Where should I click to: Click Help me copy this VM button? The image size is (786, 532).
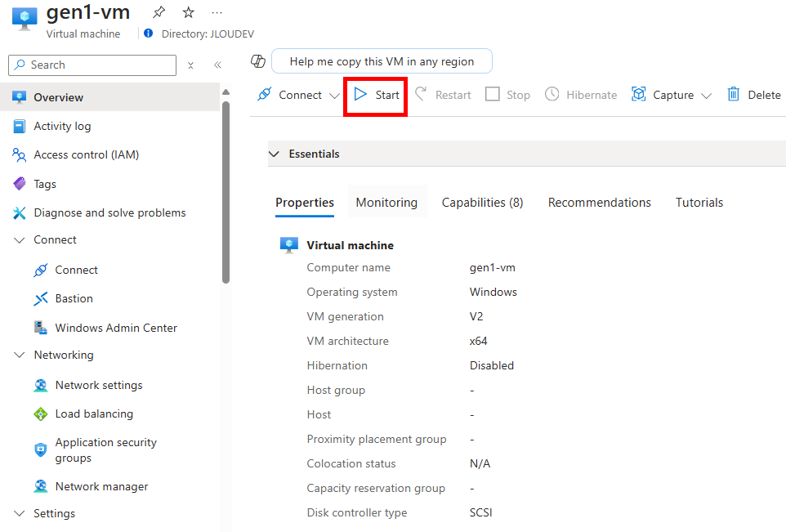click(382, 61)
